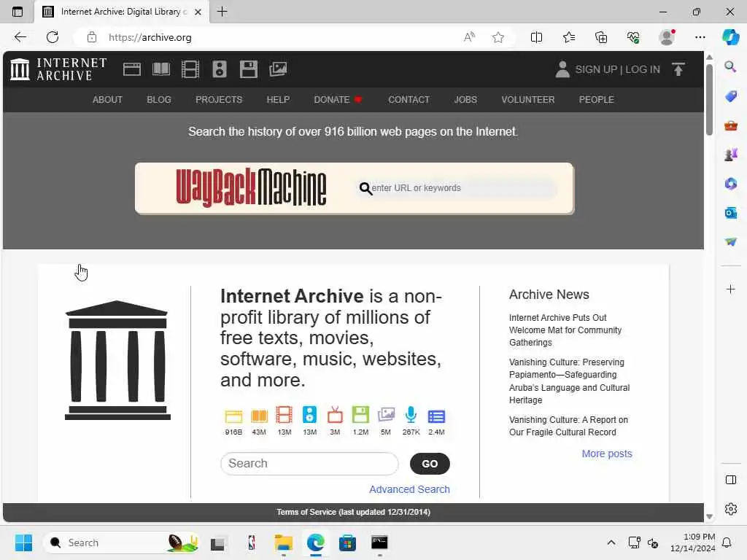
Task: Open the VOLUNTEER menu item
Action: click(x=528, y=99)
